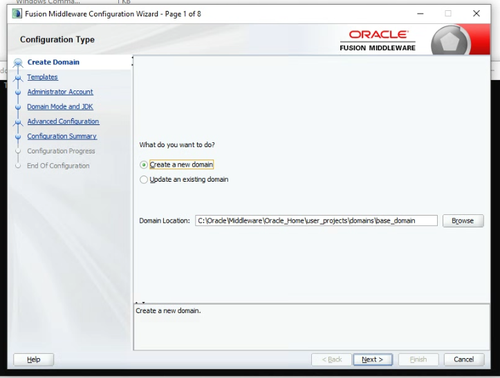Select the Create Domain step in the sidebar
Screen dimensions: 500x378
[53, 62]
